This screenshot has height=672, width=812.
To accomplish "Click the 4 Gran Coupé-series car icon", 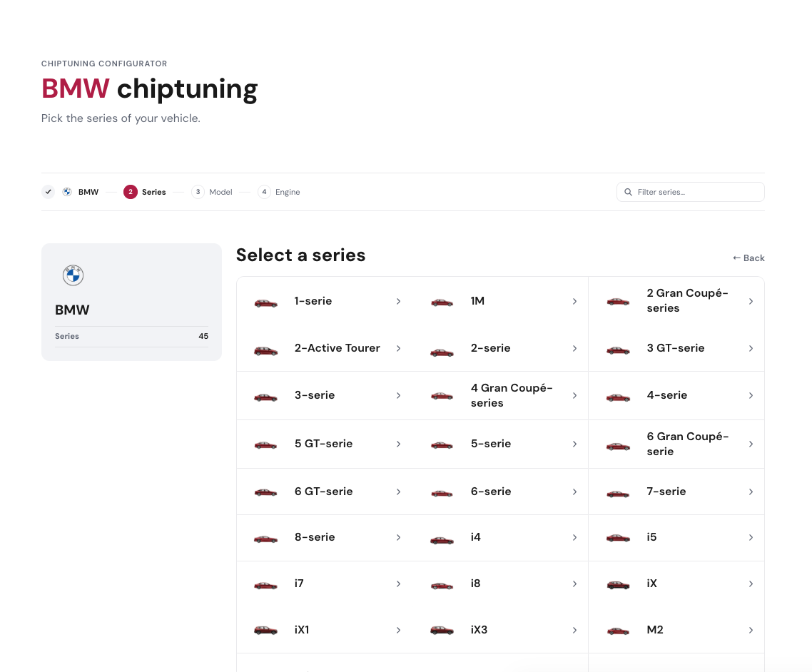I will [442, 396].
